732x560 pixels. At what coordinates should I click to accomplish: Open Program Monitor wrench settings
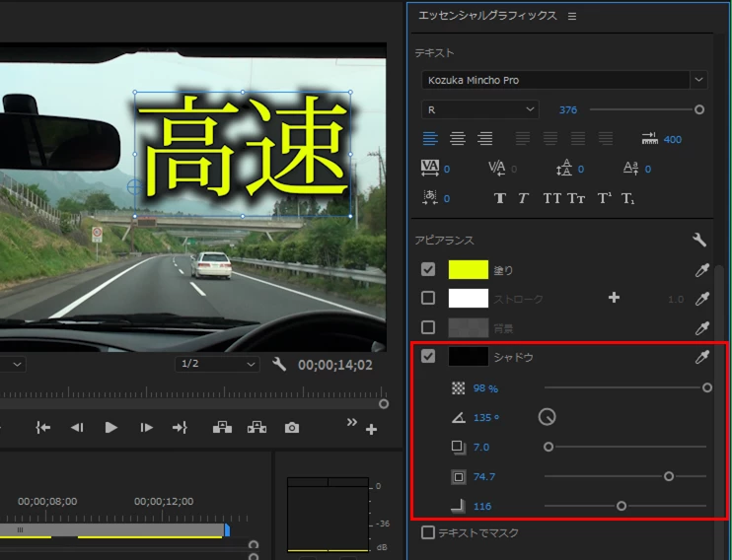click(x=279, y=364)
